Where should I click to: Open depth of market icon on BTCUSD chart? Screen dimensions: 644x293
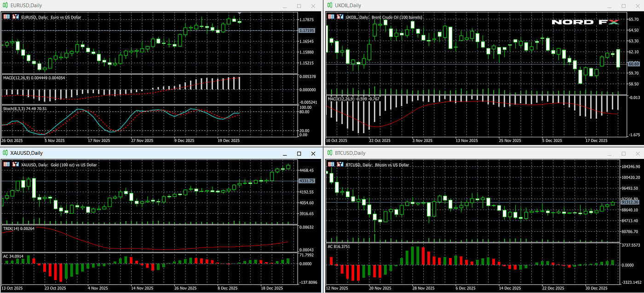pyautogui.click(x=340, y=164)
